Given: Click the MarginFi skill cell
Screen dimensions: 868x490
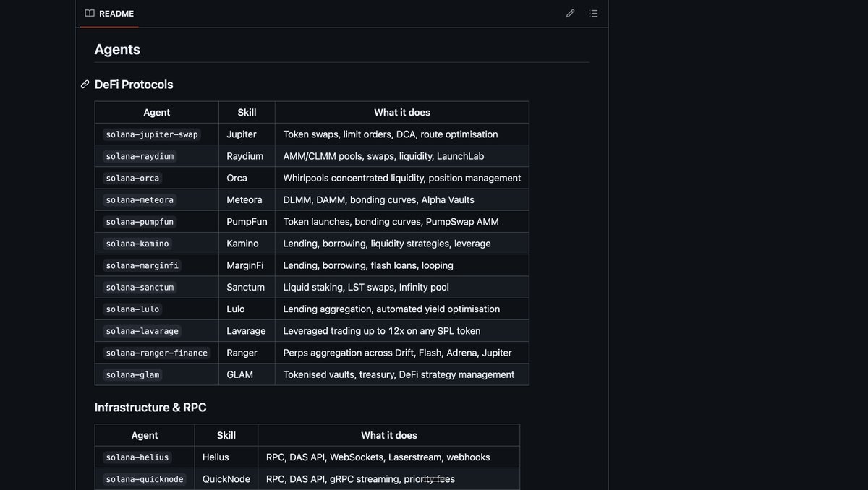Looking at the screenshot, I should (245, 265).
